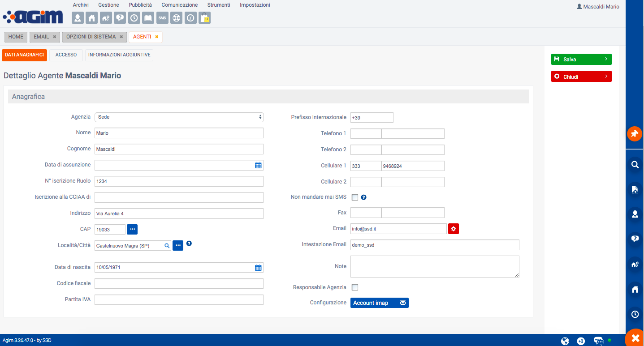644x346 pixels.
Task: Open the clock icon in right sidebar
Action: [x=635, y=314]
